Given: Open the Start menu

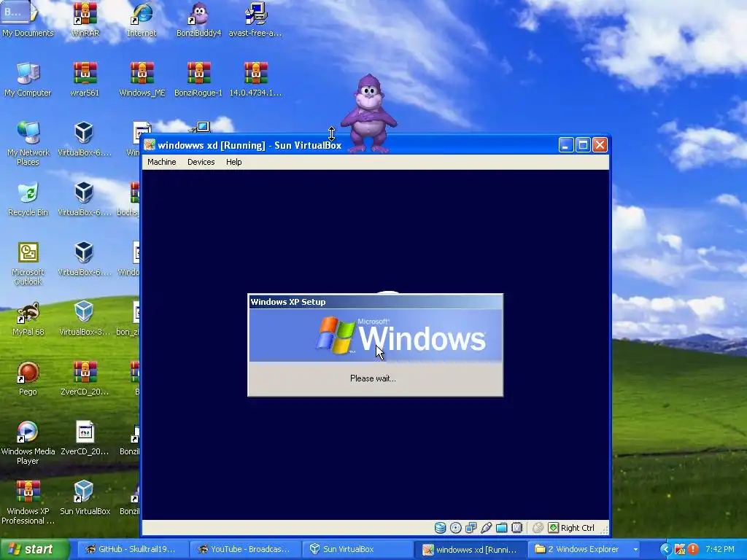Looking at the screenshot, I should point(34,549).
